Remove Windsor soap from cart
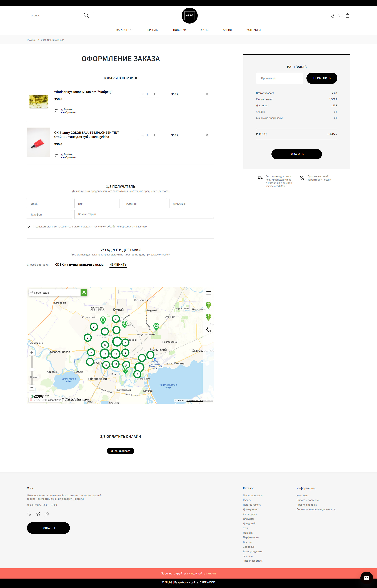377x588 pixels. [x=207, y=94]
